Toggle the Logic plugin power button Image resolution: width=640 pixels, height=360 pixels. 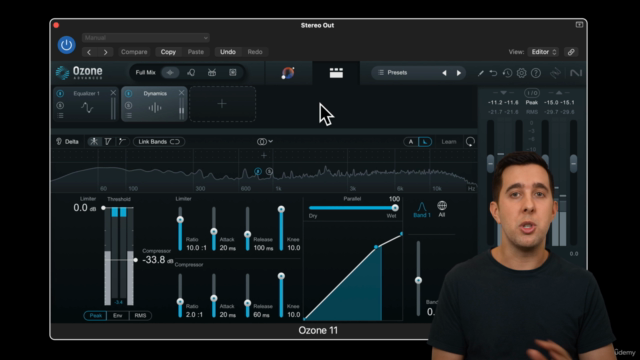[x=66, y=45]
